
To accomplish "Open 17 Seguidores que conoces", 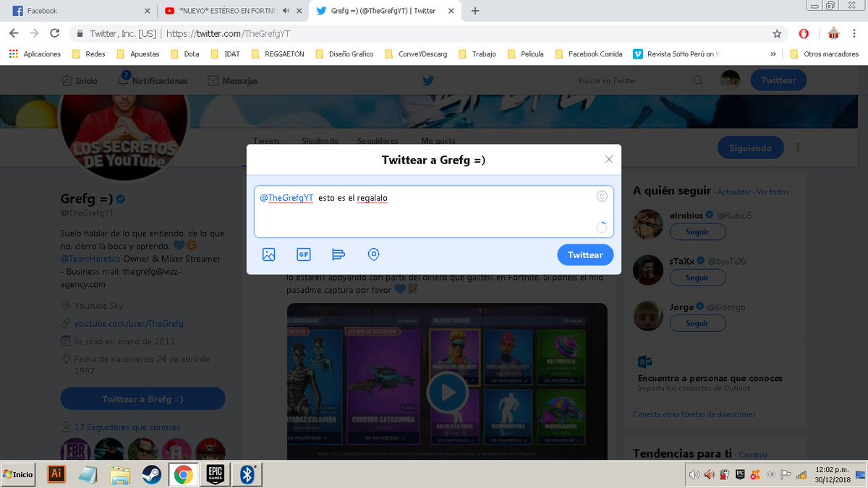I will point(127,427).
